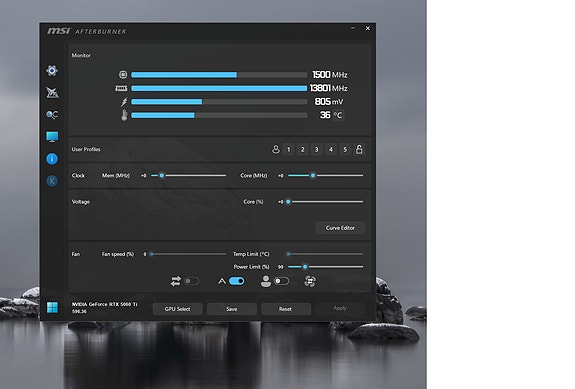Click the 13801 MHz memory clock bar
The image size is (575, 389).
coord(219,88)
